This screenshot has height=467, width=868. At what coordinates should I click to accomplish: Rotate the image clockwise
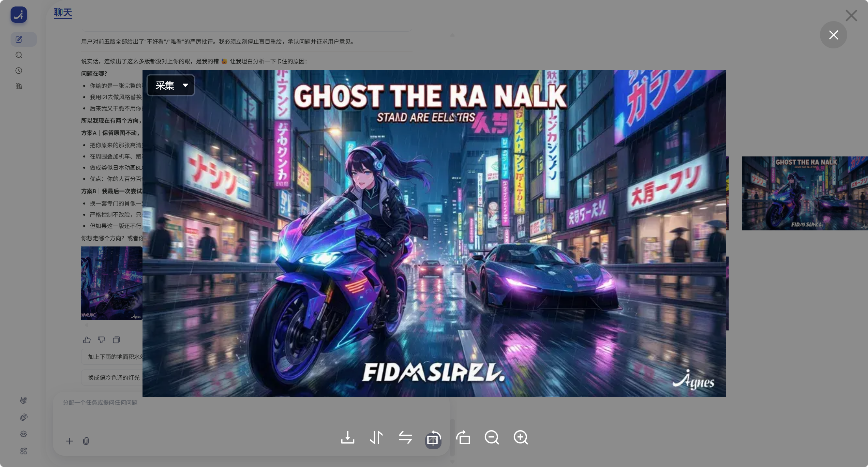pos(463,437)
